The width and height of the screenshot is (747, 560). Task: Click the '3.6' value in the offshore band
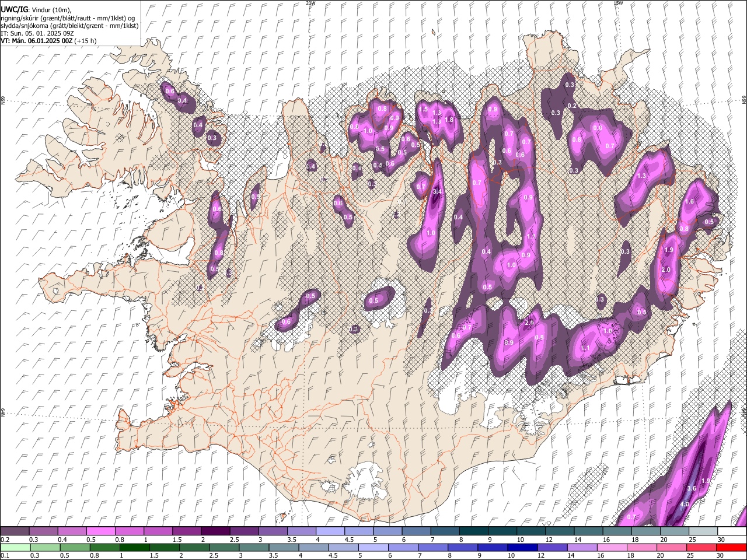click(692, 488)
